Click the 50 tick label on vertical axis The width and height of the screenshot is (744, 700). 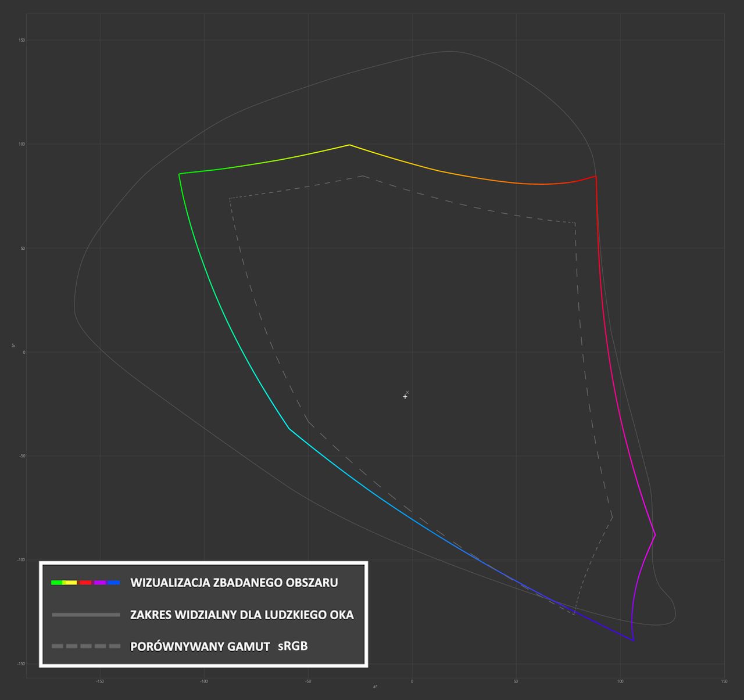tap(23, 248)
